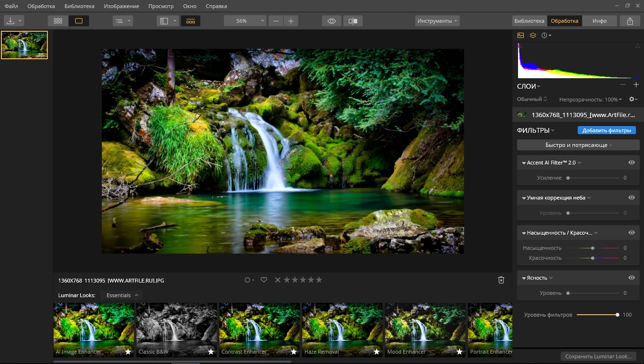
Task: Click the Усиление slider
Action: click(x=593, y=178)
